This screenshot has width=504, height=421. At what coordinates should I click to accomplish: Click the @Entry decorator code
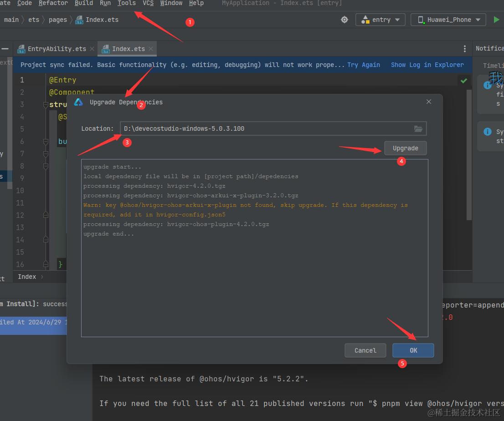pyautogui.click(x=63, y=80)
